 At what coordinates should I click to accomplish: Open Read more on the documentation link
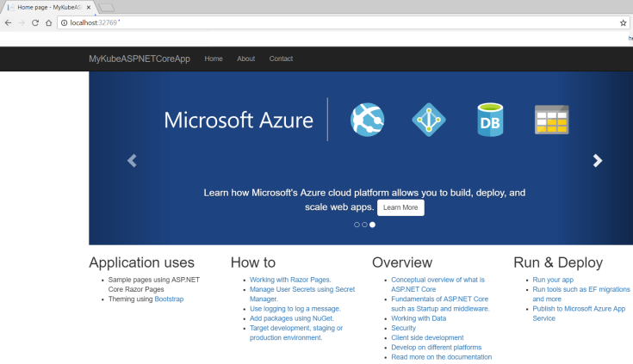click(441, 357)
